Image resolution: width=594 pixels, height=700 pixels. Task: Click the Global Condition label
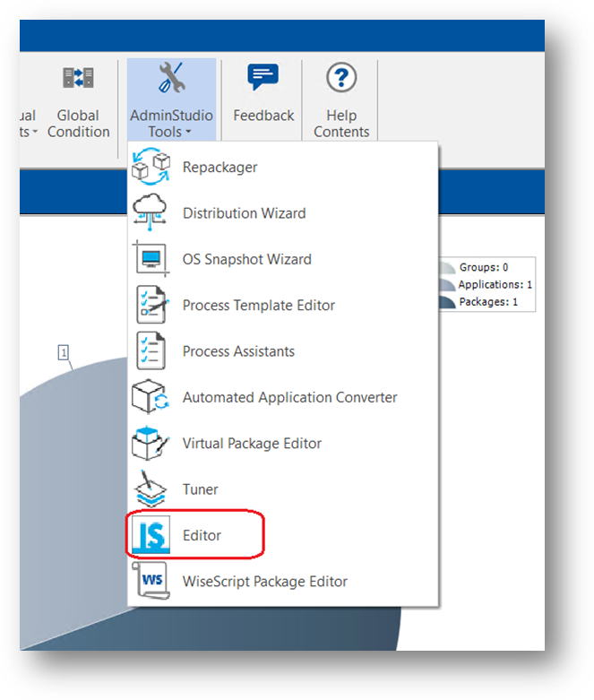point(79,124)
